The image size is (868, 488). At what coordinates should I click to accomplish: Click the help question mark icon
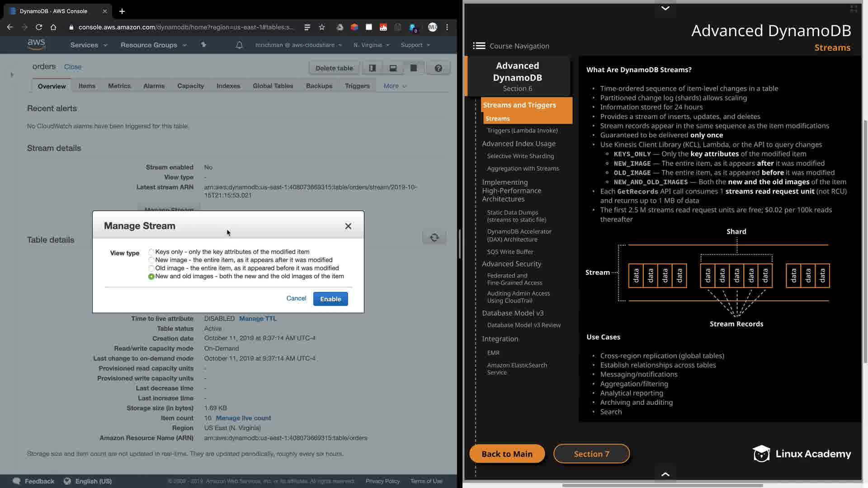(x=438, y=68)
